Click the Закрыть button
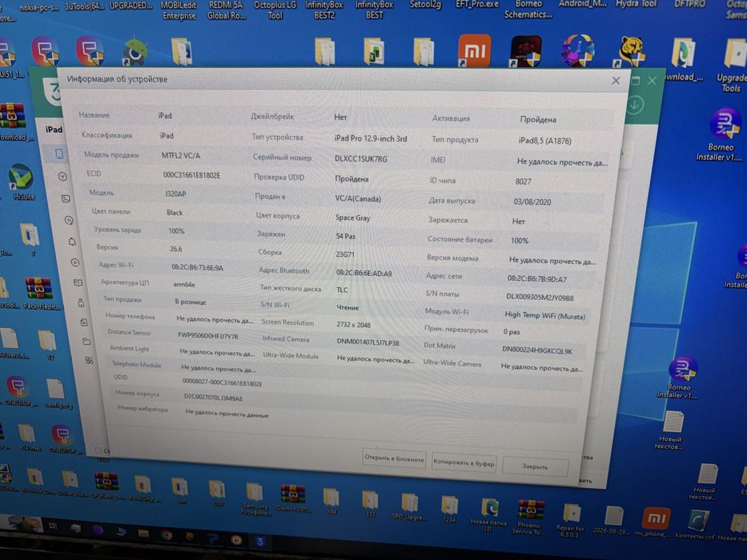747x560 pixels. coord(535,466)
